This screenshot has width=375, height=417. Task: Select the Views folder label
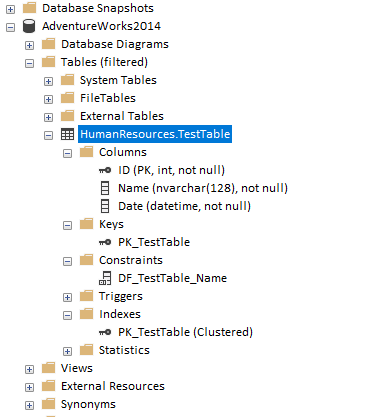pyautogui.click(x=77, y=368)
